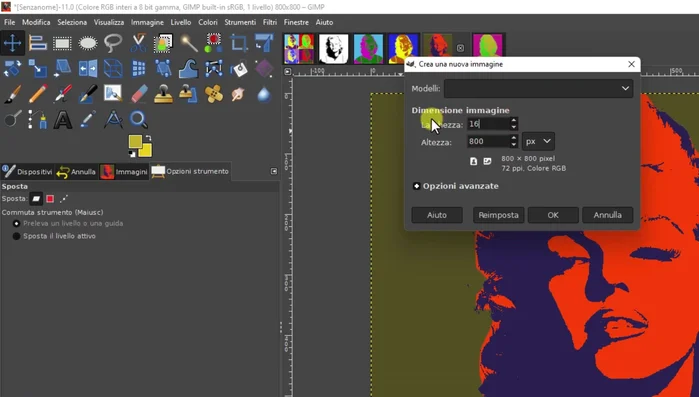Select the Text tool
Viewport: 699px width, 397px height.
(x=62, y=119)
